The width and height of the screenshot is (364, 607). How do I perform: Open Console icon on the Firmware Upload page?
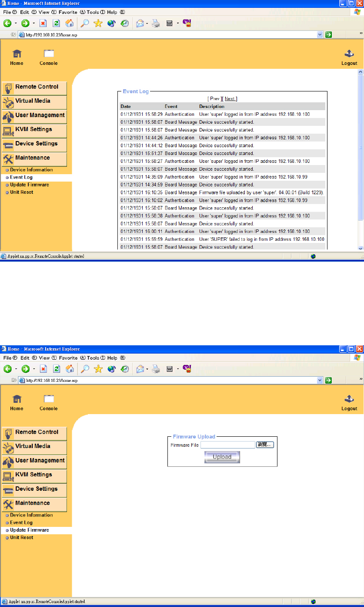(49, 402)
